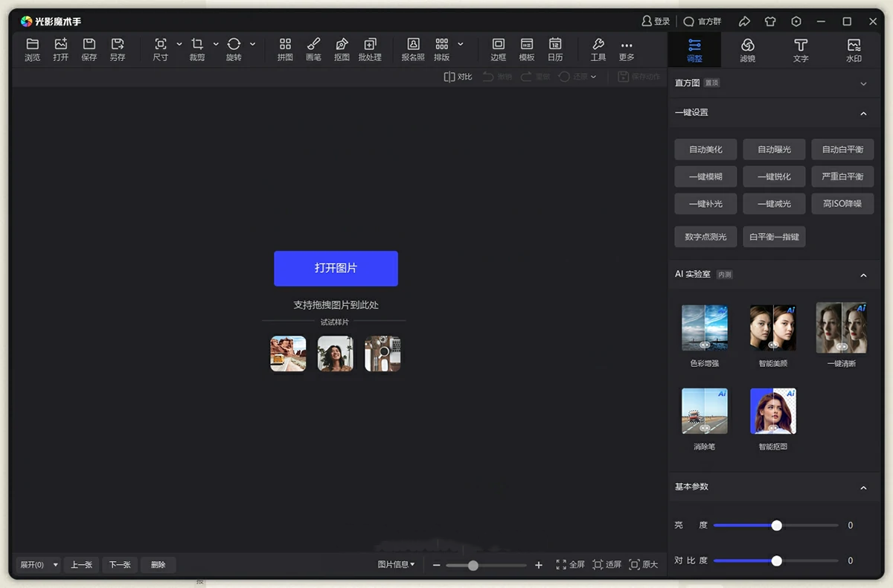This screenshot has height=588, width=893.
Task: Open the first sample photo thumbnail
Action: coord(288,354)
